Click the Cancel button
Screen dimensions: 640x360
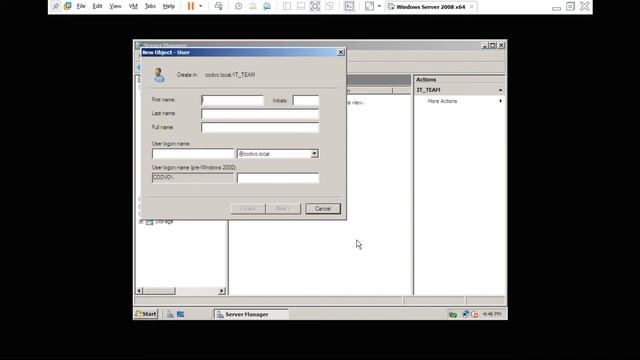323,209
